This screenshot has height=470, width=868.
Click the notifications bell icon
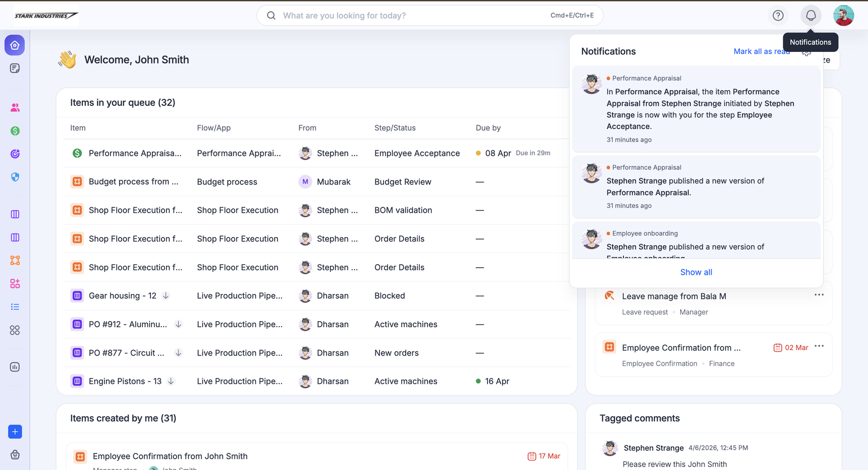[x=810, y=16]
